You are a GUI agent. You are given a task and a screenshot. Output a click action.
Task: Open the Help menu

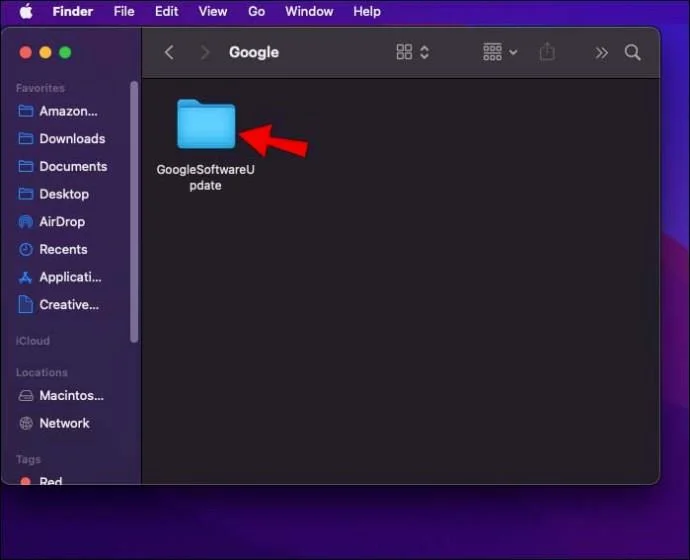(367, 11)
